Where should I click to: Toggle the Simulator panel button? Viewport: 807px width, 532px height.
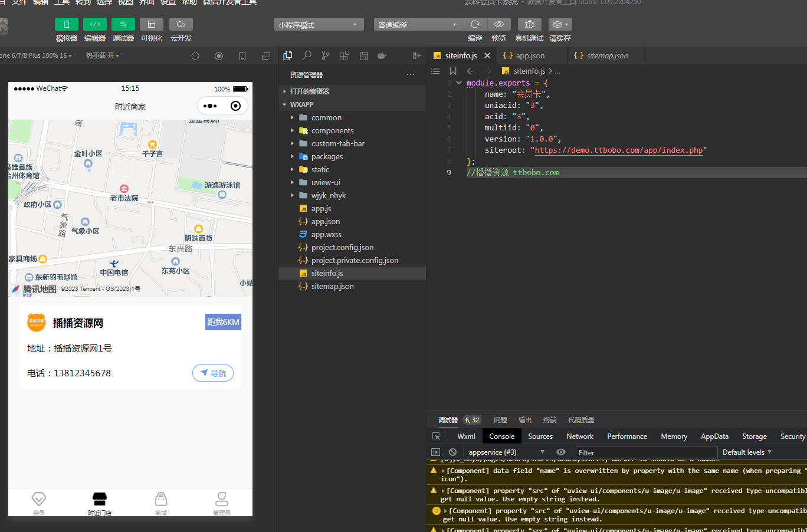(67, 24)
